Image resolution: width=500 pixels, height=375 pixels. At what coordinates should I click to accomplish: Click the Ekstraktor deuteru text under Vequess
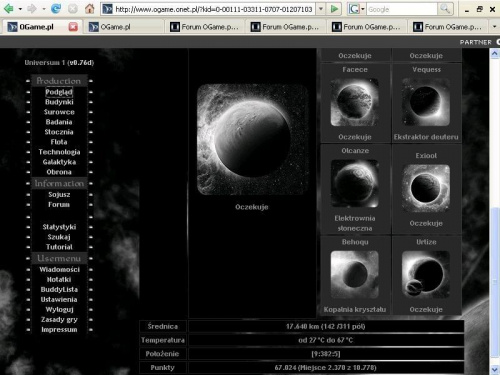pyautogui.click(x=426, y=137)
